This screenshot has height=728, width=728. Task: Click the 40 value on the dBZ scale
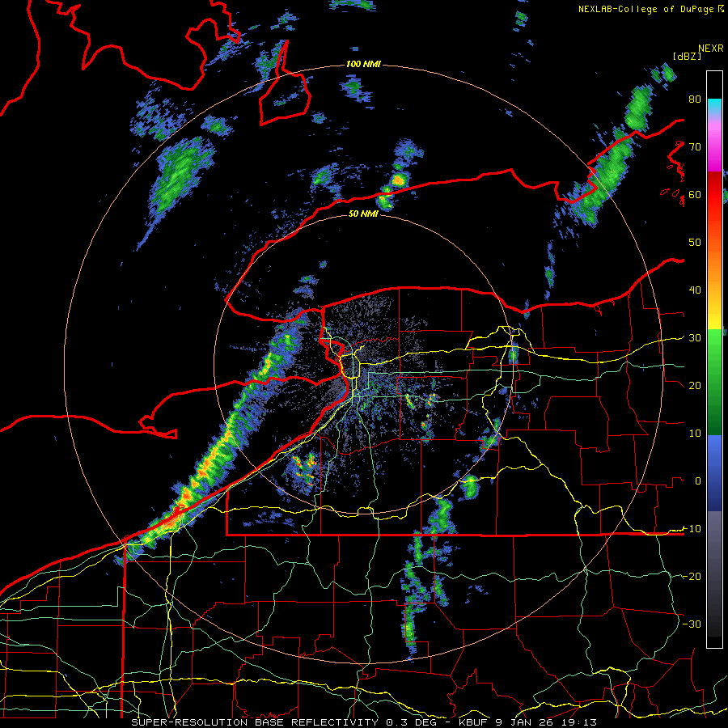tap(695, 290)
